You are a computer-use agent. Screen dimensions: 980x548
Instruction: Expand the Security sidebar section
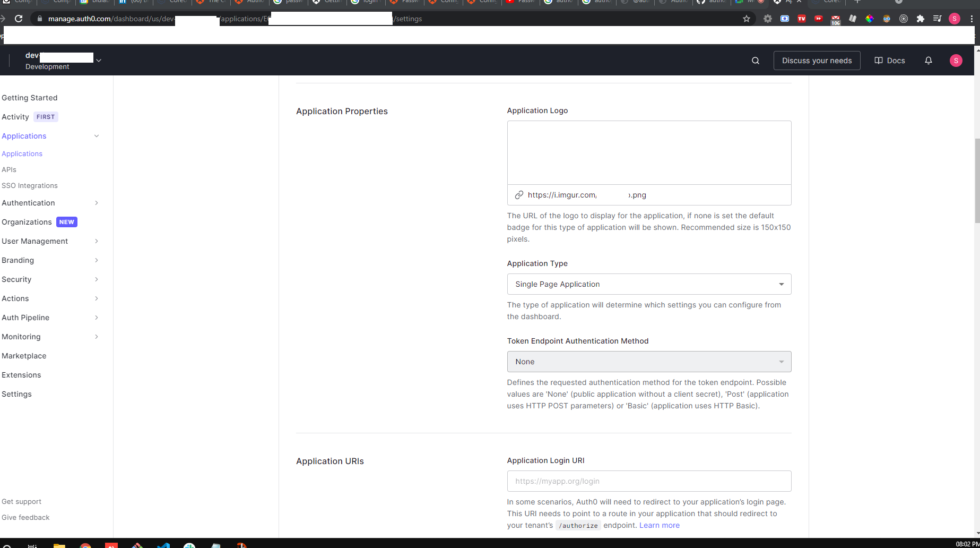97,279
